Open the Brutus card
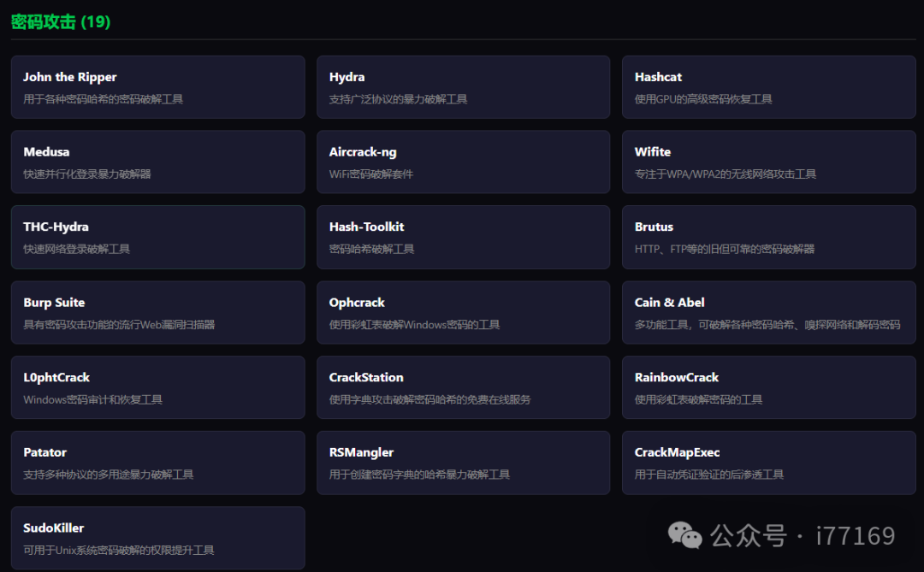Viewport: 924px width, 572px height. click(x=769, y=238)
